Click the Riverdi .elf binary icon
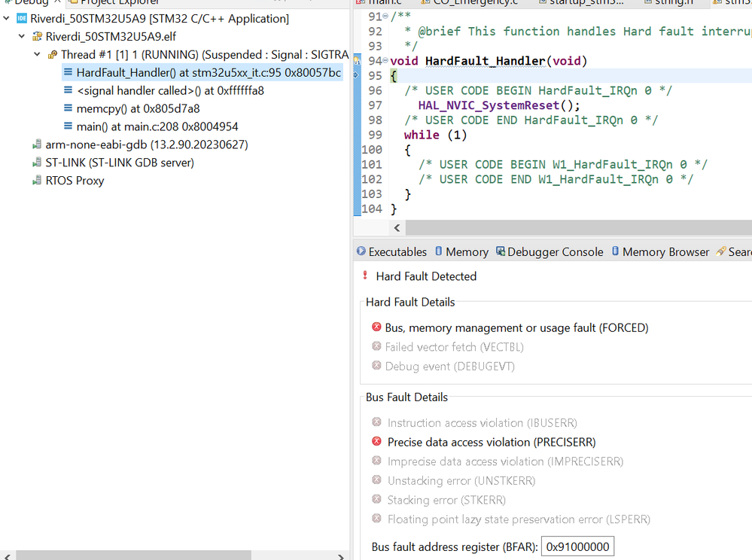This screenshot has height=560, width=752. 37,36
